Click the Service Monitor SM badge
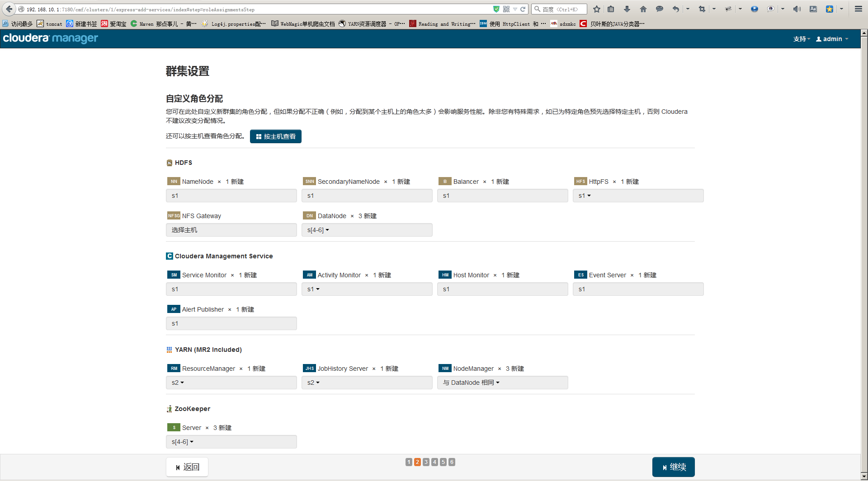The image size is (868, 481). [174, 275]
